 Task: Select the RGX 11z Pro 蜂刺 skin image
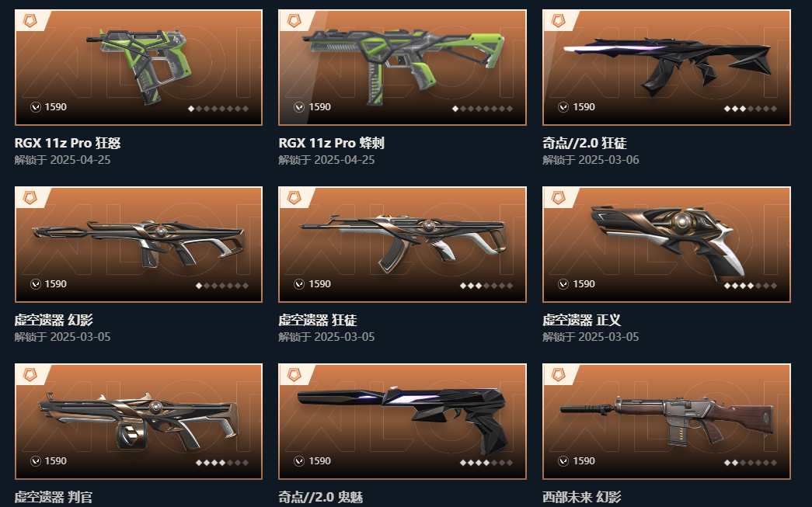(x=403, y=68)
